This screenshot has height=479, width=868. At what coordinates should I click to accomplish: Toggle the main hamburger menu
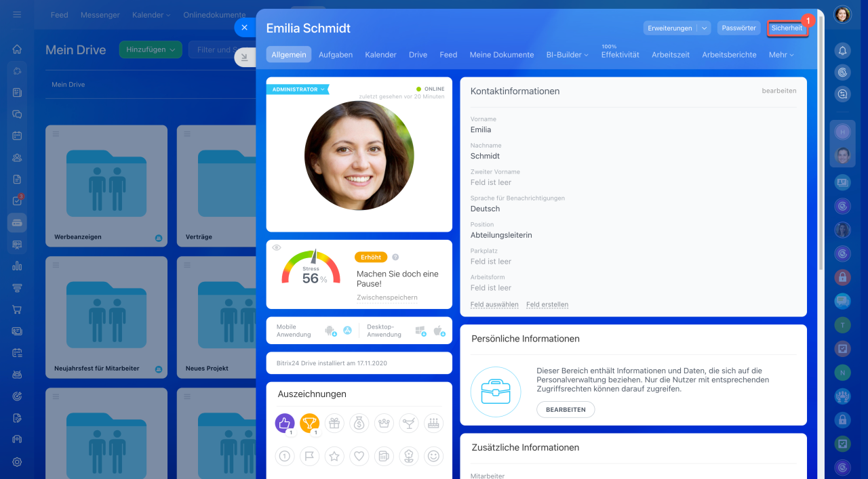point(17,14)
